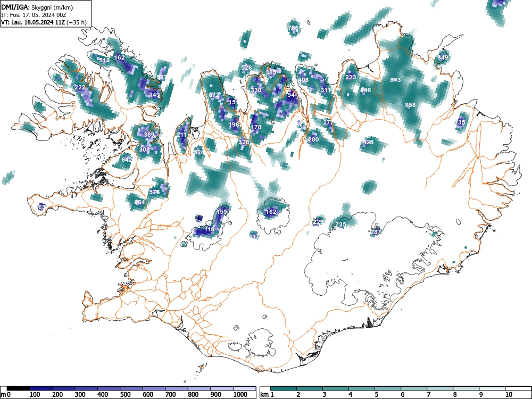Select the 235 value near the east coast

[460, 122]
